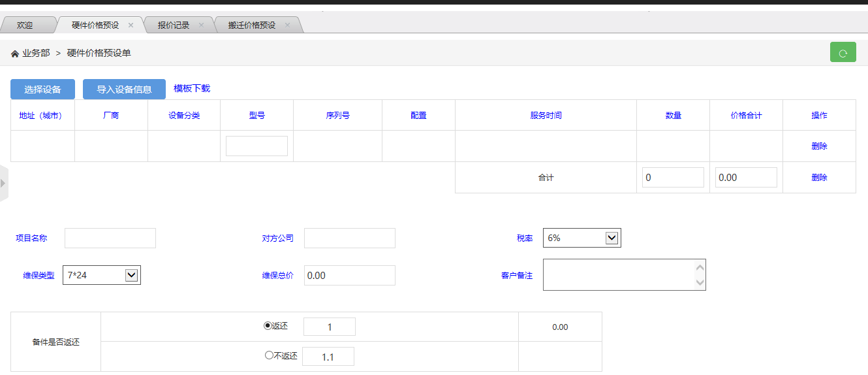Click the 选择设备 button
Viewport: 868px width, 375px height.
[x=42, y=90]
